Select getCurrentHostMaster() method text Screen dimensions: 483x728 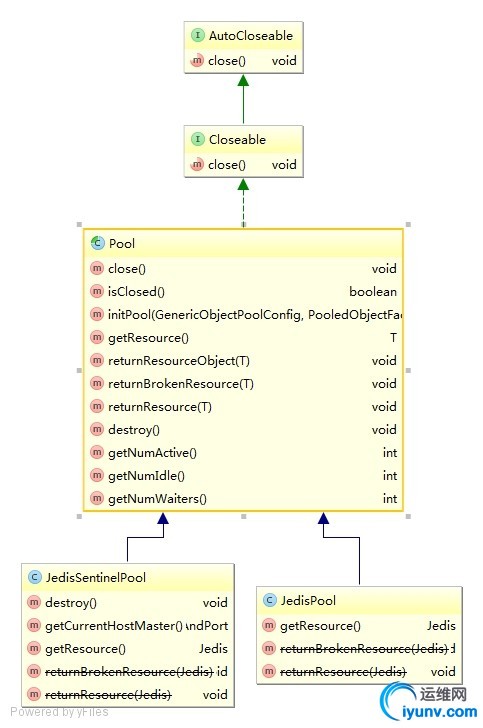pyautogui.click(x=114, y=626)
